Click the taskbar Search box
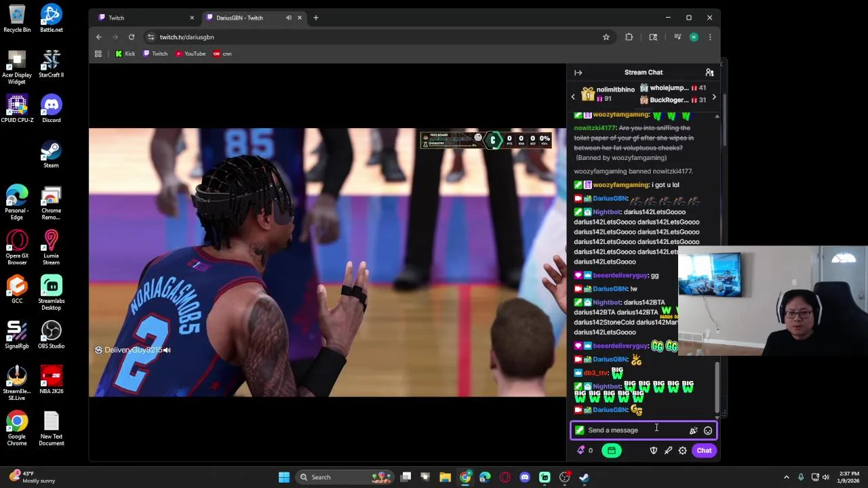This screenshot has height=488, width=868. click(x=344, y=477)
